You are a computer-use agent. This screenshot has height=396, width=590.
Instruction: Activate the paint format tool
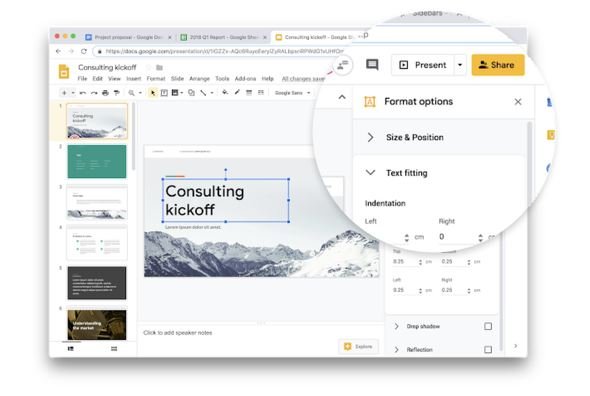pos(117,93)
